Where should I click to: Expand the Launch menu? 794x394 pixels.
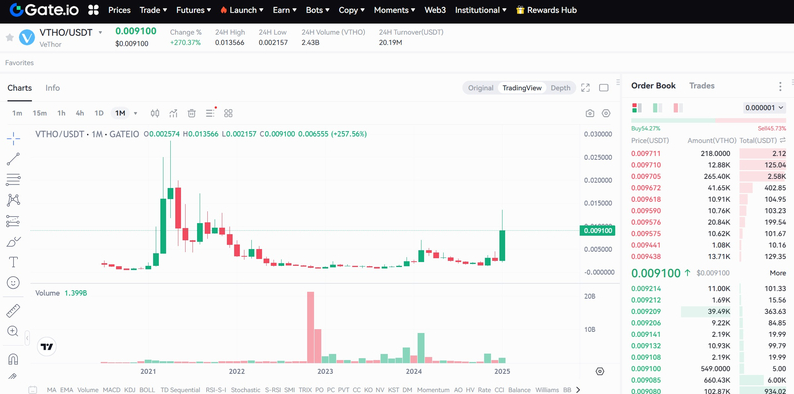coord(242,10)
